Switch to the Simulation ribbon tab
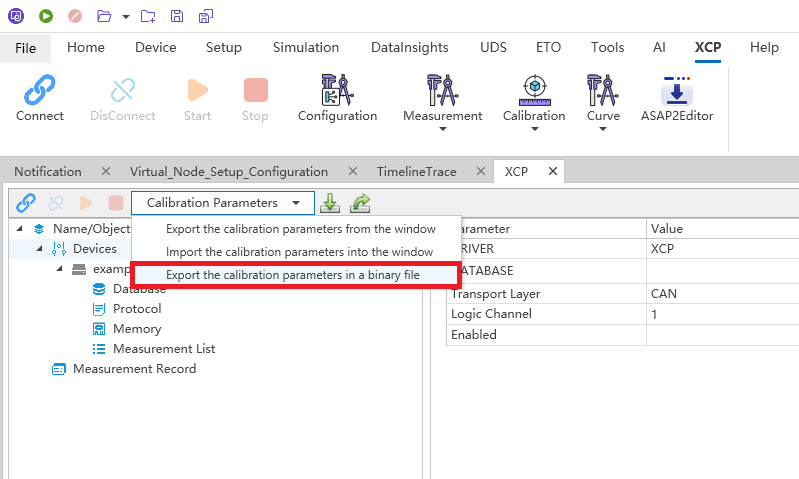 [306, 47]
